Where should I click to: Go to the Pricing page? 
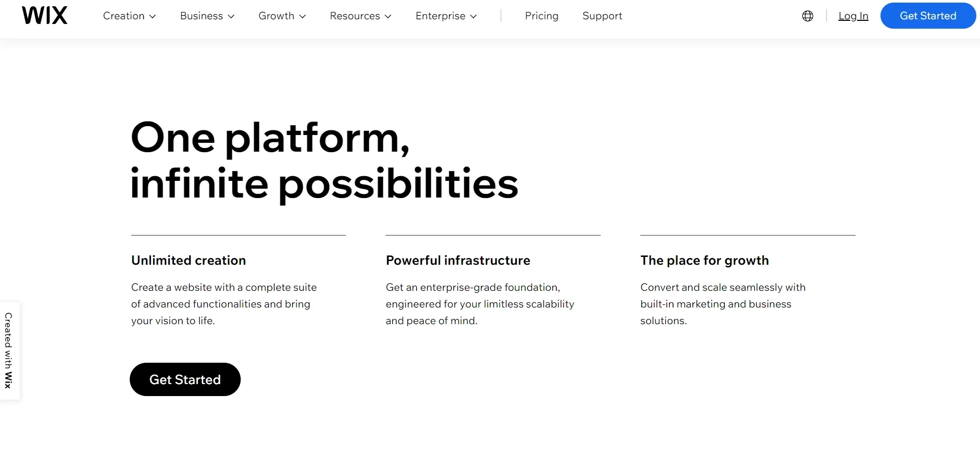click(541, 16)
